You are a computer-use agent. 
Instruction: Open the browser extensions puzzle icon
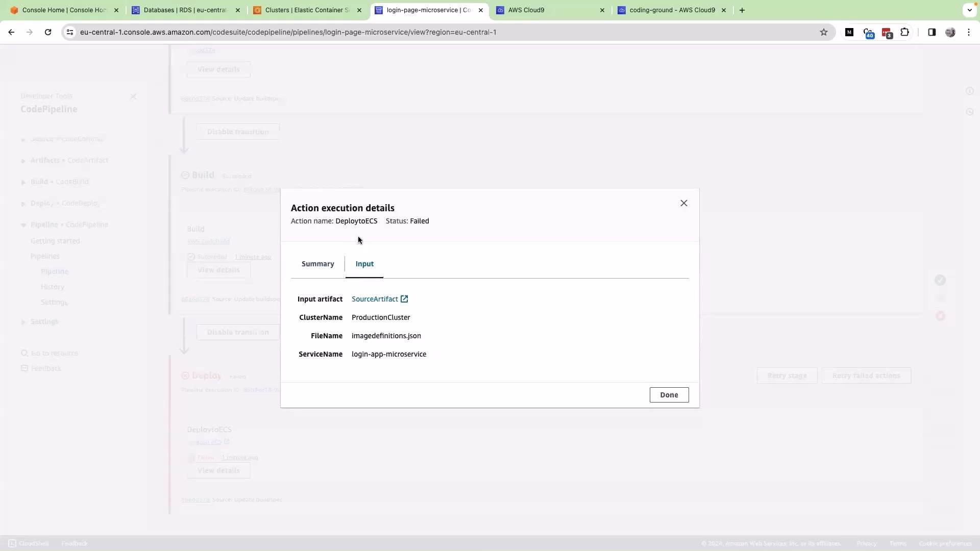point(904,32)
